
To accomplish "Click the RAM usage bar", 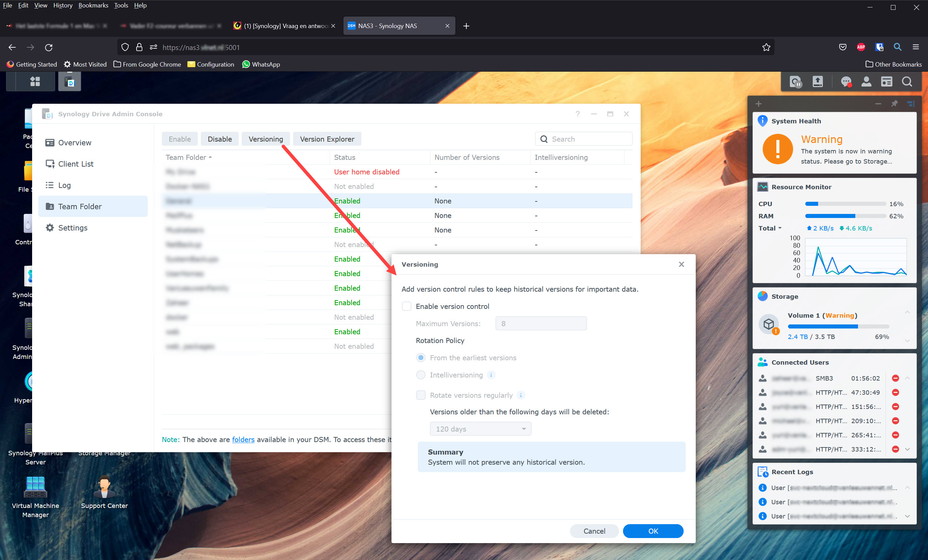I will click(x=845, y=216).
